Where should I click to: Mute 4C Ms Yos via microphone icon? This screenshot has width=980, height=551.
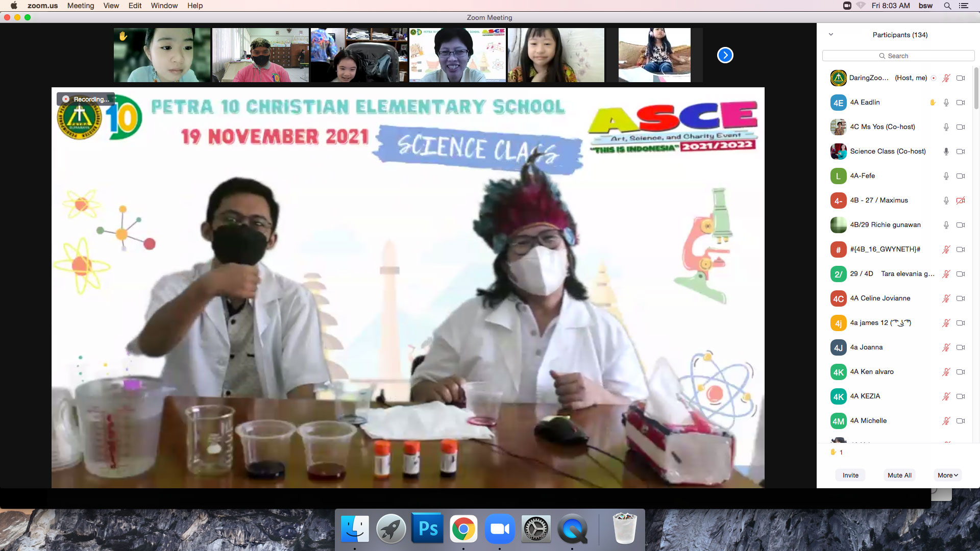[946, 127]
